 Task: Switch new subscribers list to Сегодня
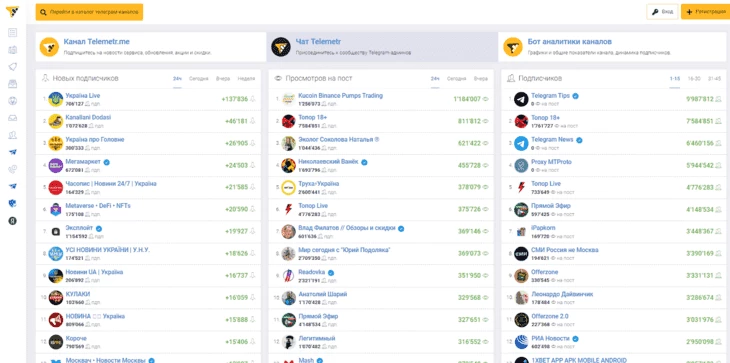click(198, 79)
